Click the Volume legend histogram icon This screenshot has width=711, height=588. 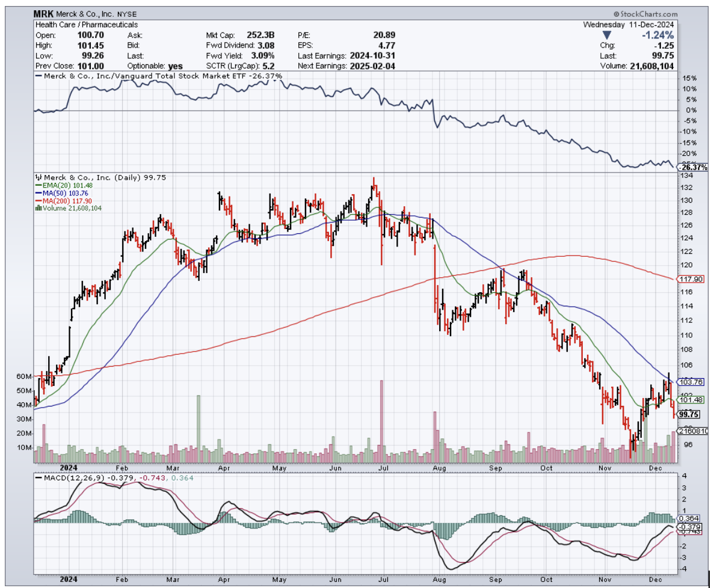click(39, 208)
